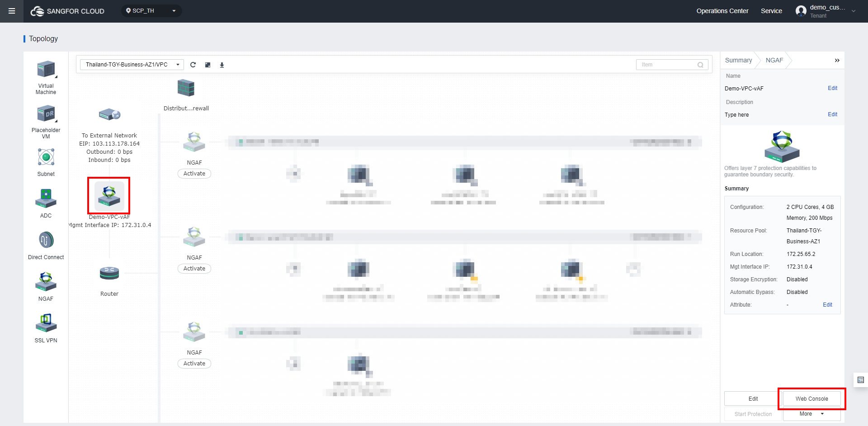The height and width of the screenshot is (426, 868).
Task: Click the Distributed Firewall node
Action: coord(186,88)
